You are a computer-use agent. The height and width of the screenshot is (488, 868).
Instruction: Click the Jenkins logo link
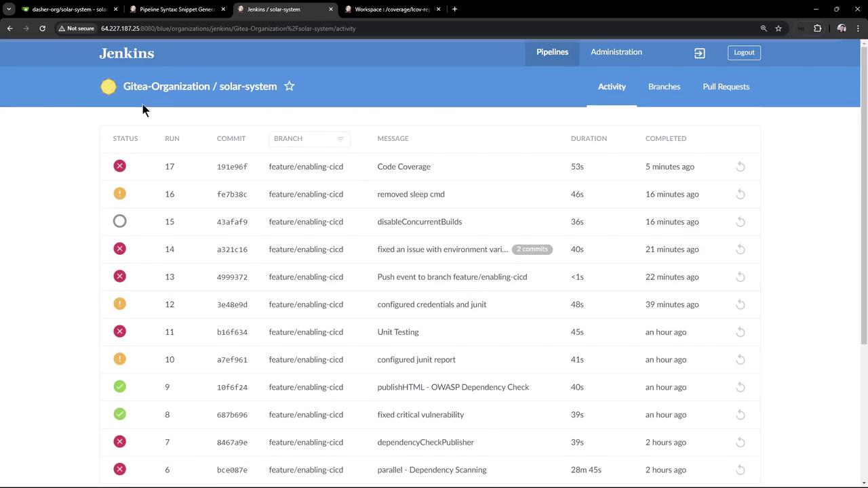(x=127, y=53)
